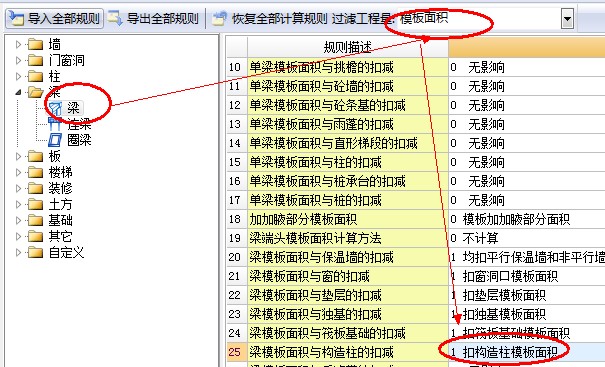Viewport: 605px width, 367px height.
Task: Expand the 其它 tree node
Action: tap(18, 236)
